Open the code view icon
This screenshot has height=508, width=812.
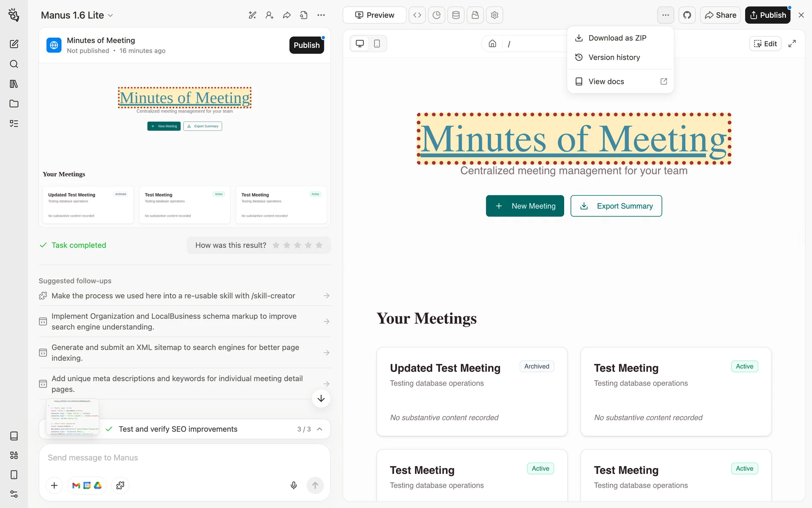tap(417, 15)
